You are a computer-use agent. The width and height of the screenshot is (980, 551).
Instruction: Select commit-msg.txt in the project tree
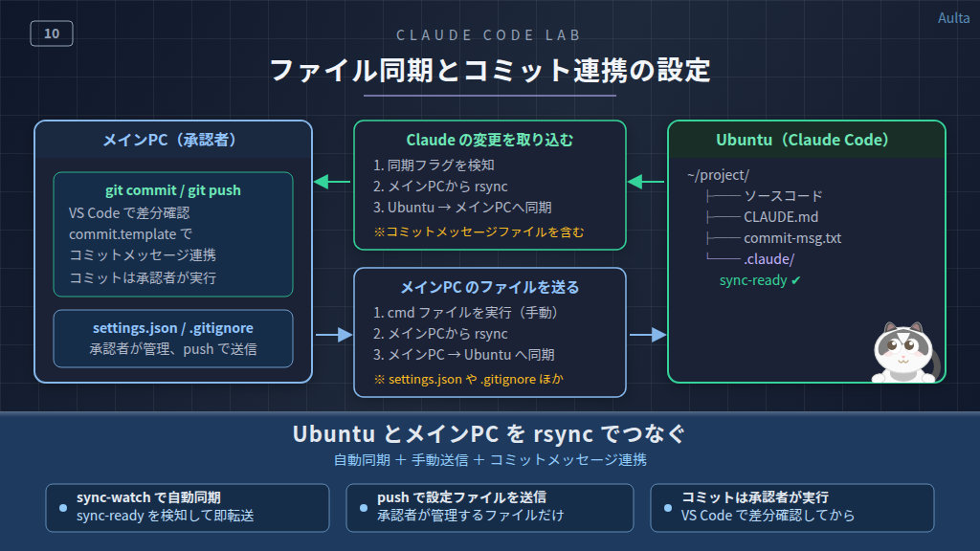(791, 238)
